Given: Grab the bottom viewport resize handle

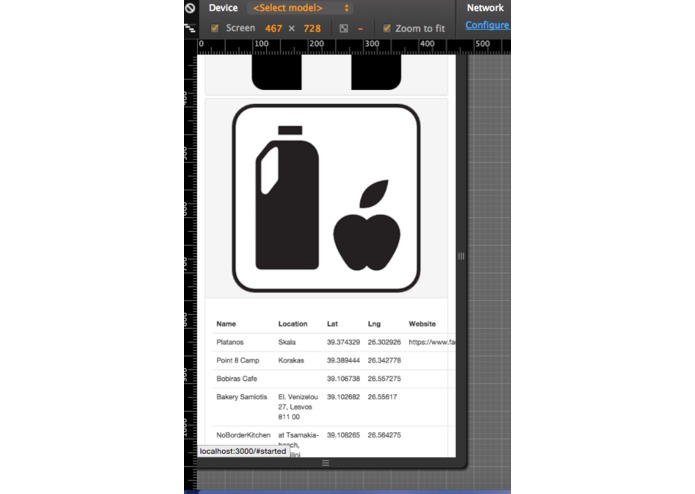Looking at the screenshot, I should (326, 463).
